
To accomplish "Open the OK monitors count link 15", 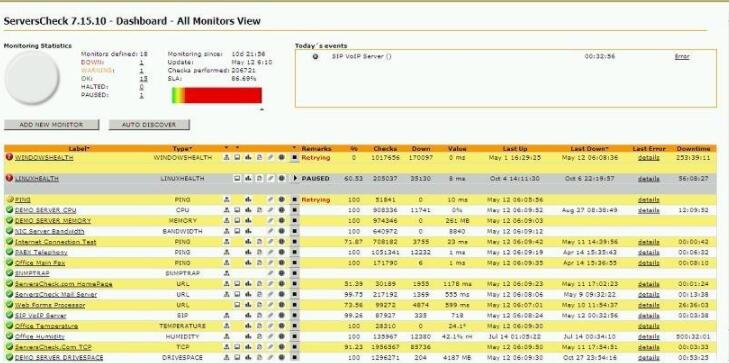I will (144, 79).
